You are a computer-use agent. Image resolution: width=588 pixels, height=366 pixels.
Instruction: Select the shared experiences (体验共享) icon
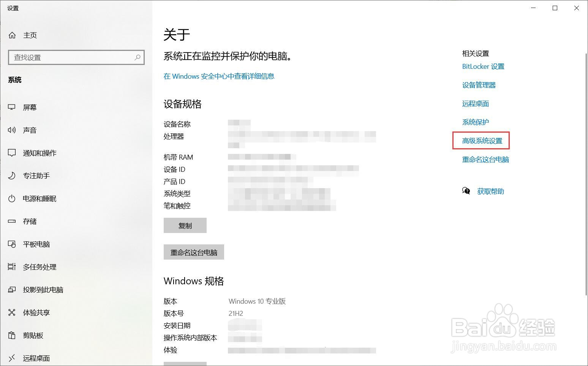pos(12,312)
